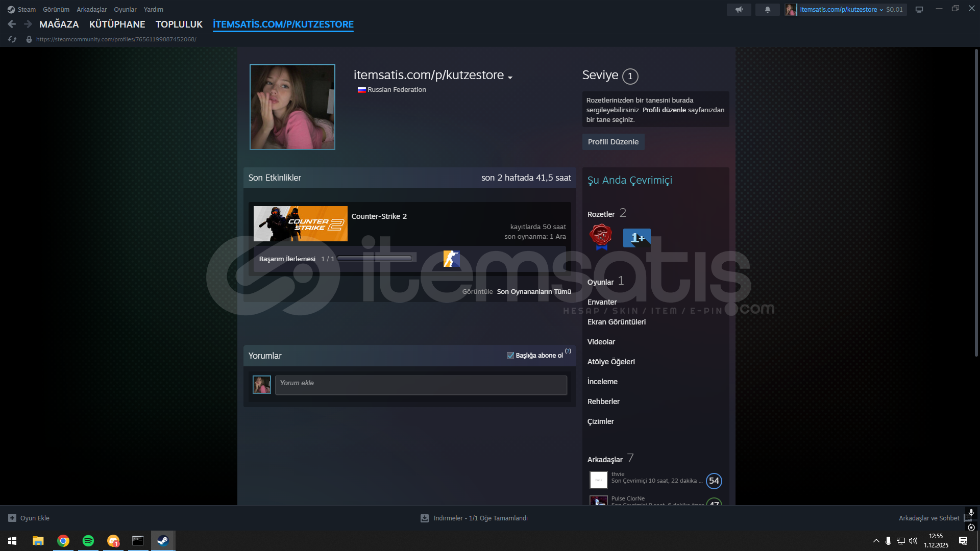
Task: Click the plus icon beside Oyun Ekle
Action: [12, 518]
